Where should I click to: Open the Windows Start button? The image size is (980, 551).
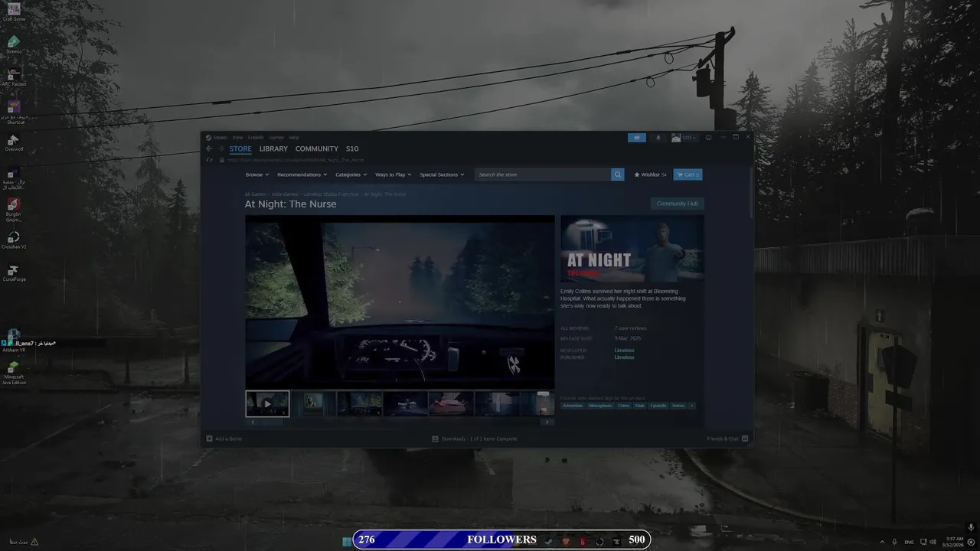coord(347,541)
